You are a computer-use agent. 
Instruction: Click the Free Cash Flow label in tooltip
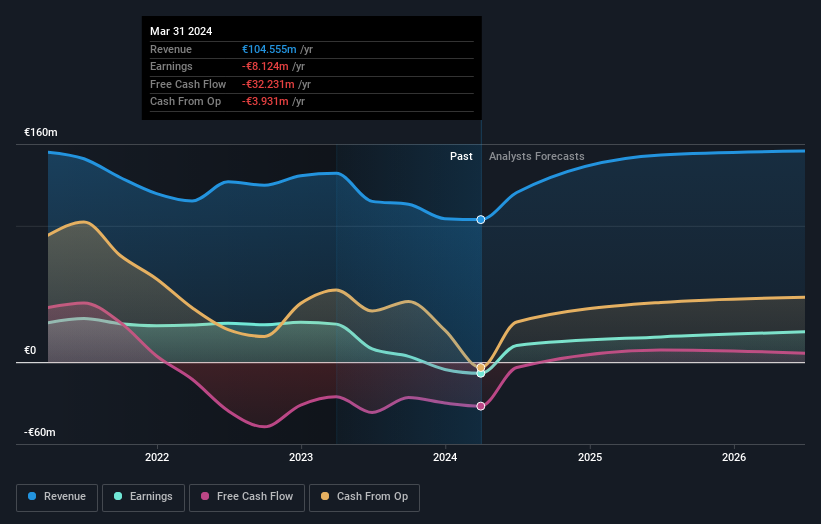click(x=188, y=84)
